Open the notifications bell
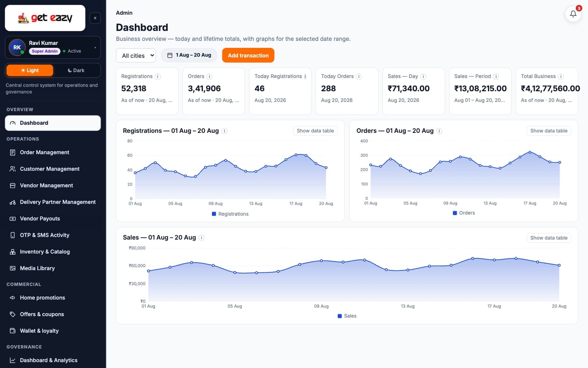 point(573,14)
